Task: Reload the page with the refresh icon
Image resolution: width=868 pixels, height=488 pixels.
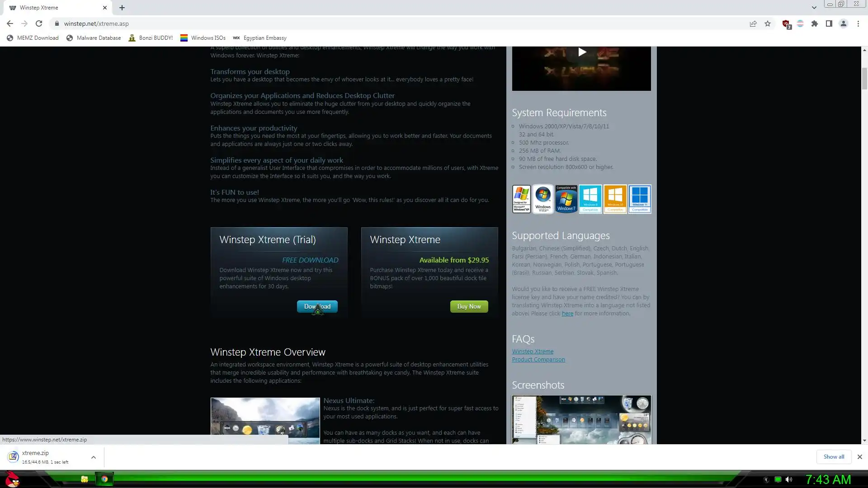Action: point(39,23)
